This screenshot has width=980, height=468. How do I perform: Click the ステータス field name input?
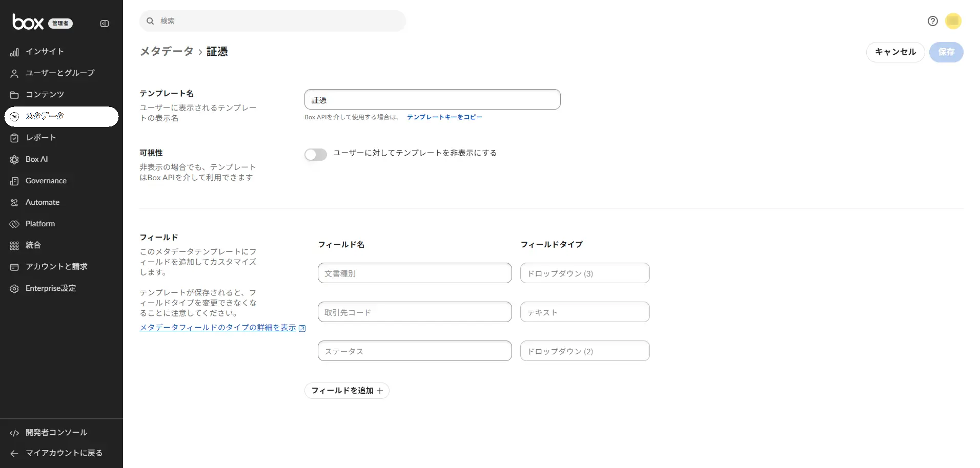pos(415,351)
